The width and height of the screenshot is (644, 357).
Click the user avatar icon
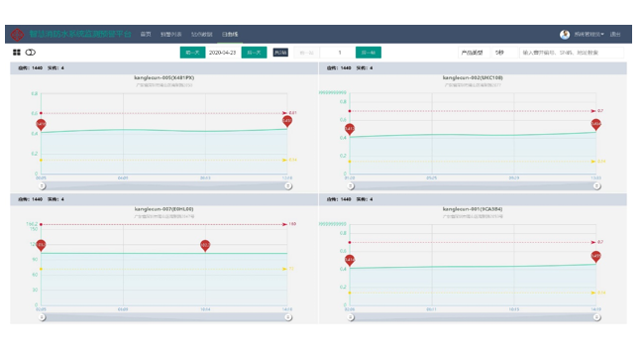tap(565, 35)
